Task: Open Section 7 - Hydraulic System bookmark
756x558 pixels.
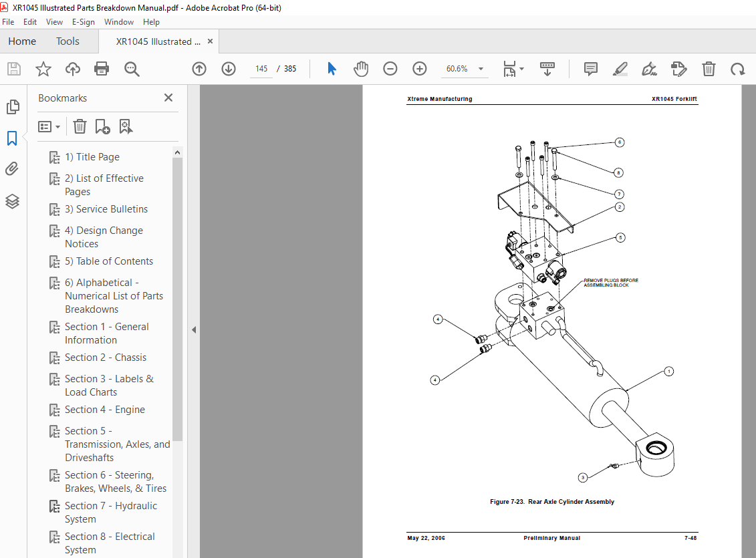Action: [111, 513]
